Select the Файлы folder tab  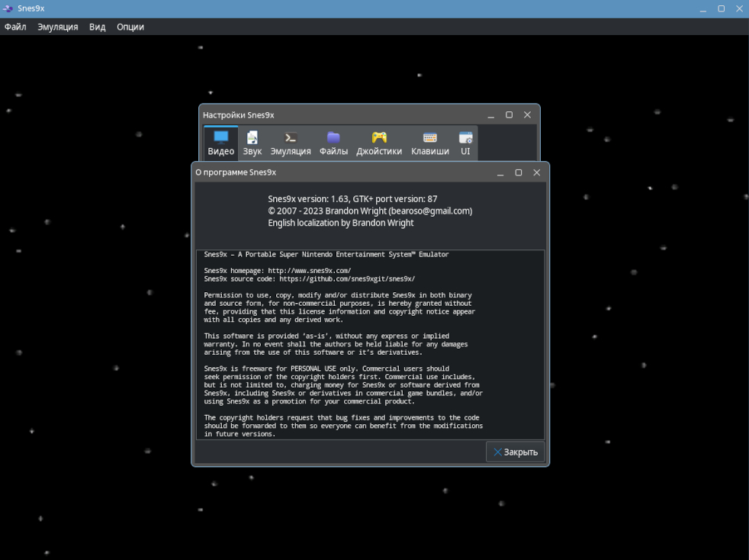(x=333, y=143)
